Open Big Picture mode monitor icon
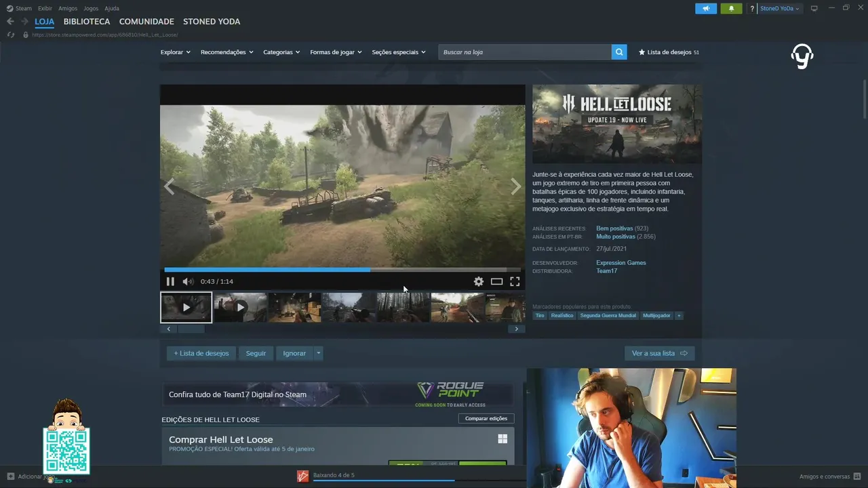The height and width of the screenshot is (488, 868). pyautogui.click(x=814, y=8)
